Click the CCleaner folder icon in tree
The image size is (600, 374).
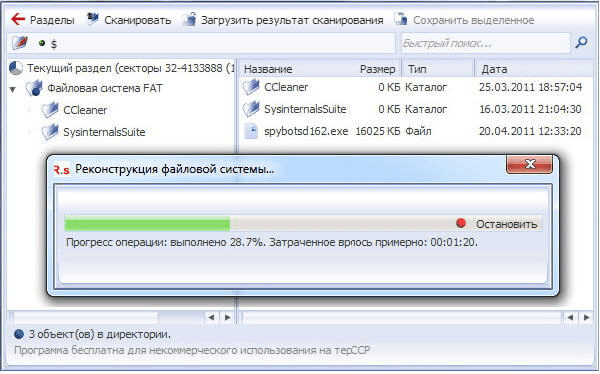click(50, 110)
